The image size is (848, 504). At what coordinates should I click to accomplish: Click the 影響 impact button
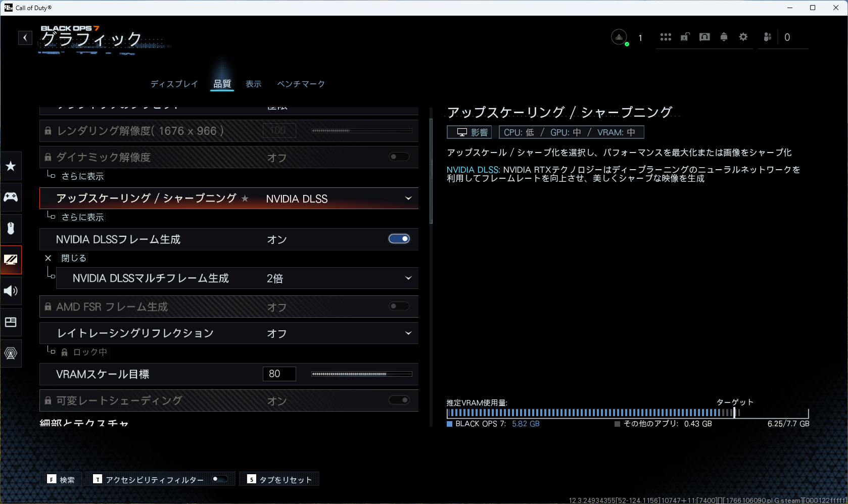click(469, 132)
